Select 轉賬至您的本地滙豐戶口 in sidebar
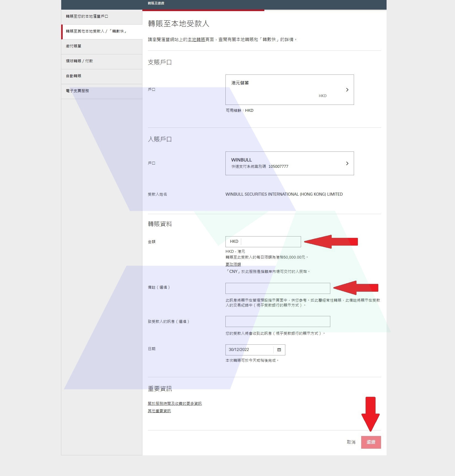 [x=102, y=17]
